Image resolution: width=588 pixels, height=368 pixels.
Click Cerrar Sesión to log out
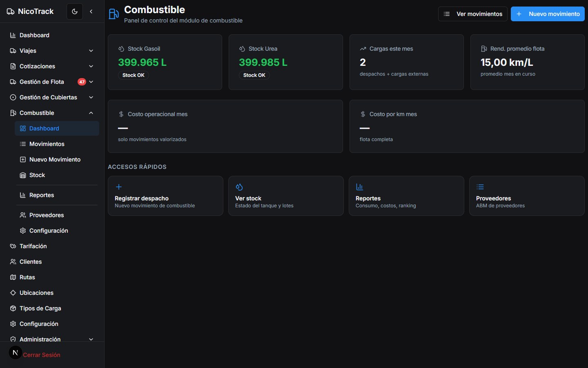pos(42,355)
